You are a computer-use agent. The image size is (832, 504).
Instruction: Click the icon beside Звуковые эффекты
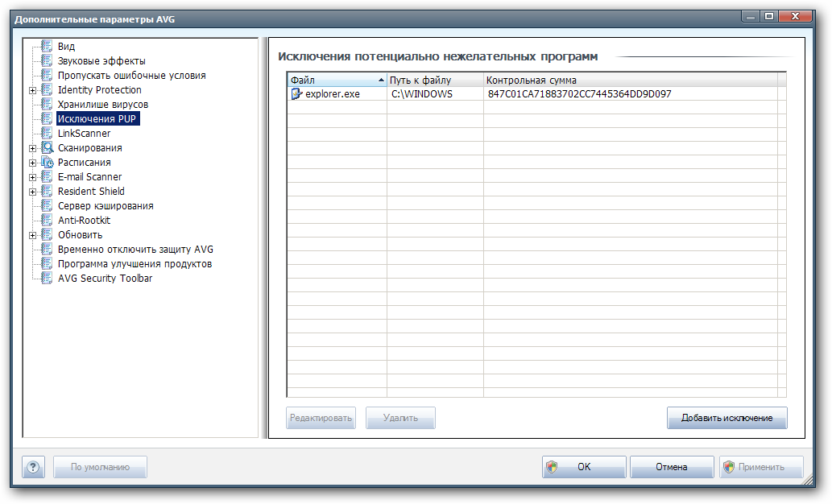tap(47, 60)
